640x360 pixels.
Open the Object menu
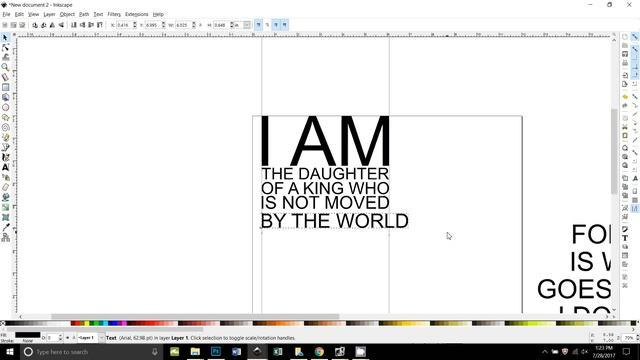tap(67, 14)
